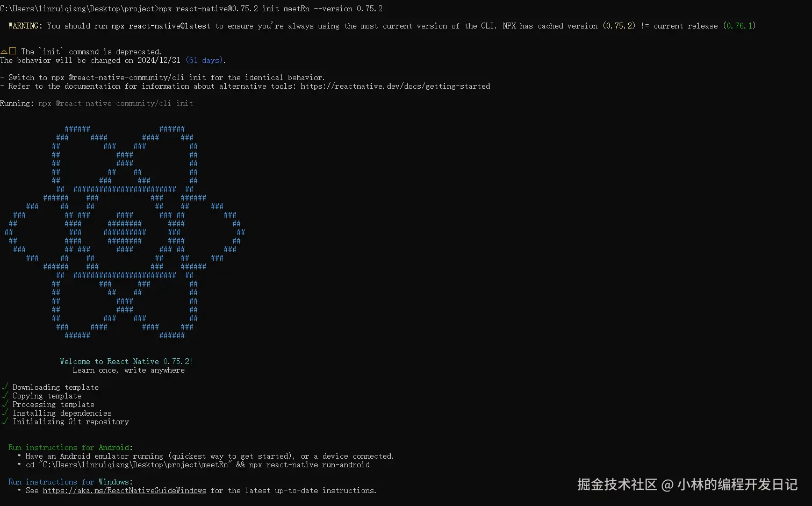Image resolution: width=812 pixels, height=506 pixels.
Task: Click 'Run instructions for Windows' heading
Action: coord(70,482)
